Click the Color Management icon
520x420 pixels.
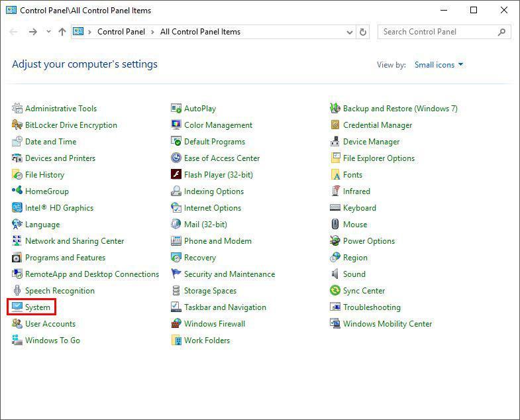coord(176,125)
